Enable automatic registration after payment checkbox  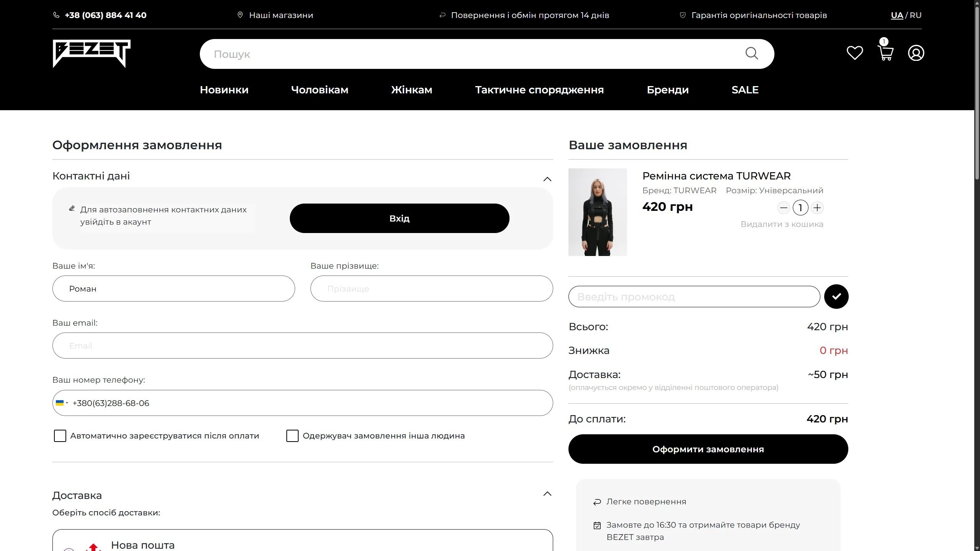[60, 436]
